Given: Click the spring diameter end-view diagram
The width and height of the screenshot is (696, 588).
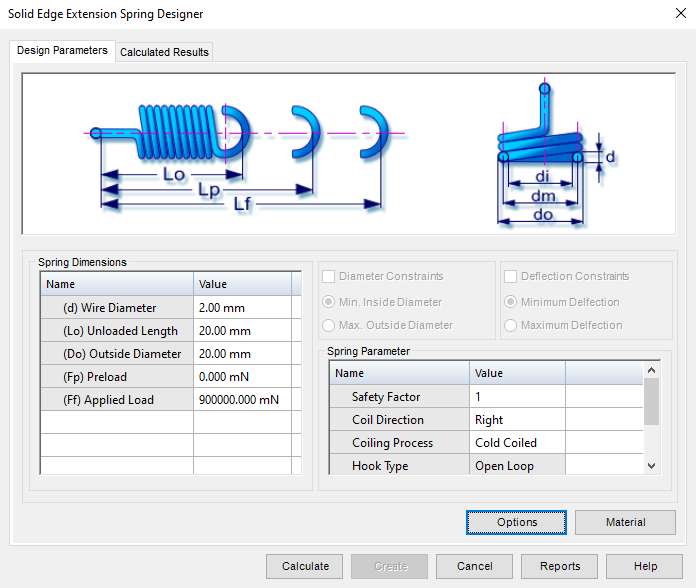Looking at the screenshot, I should pyautogui.click(x=555, y=154).
